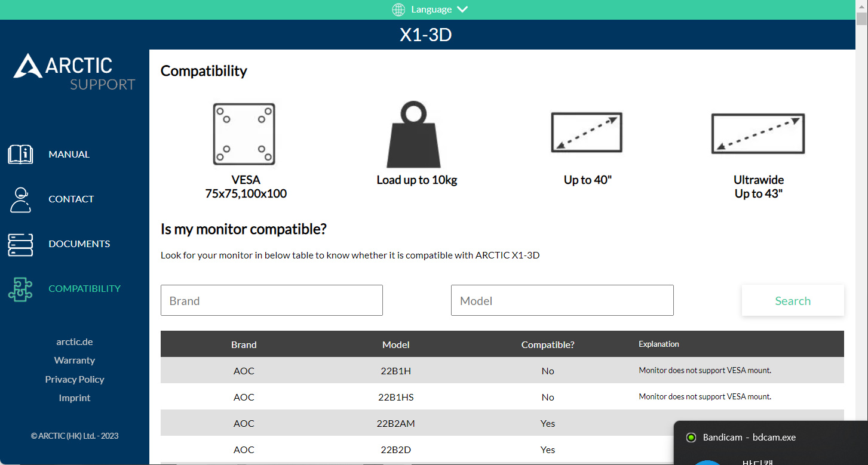The width and height of the screenshot is (868, 465).
Task: Click the Contact headset person icon
Action: tap(20, 199)
